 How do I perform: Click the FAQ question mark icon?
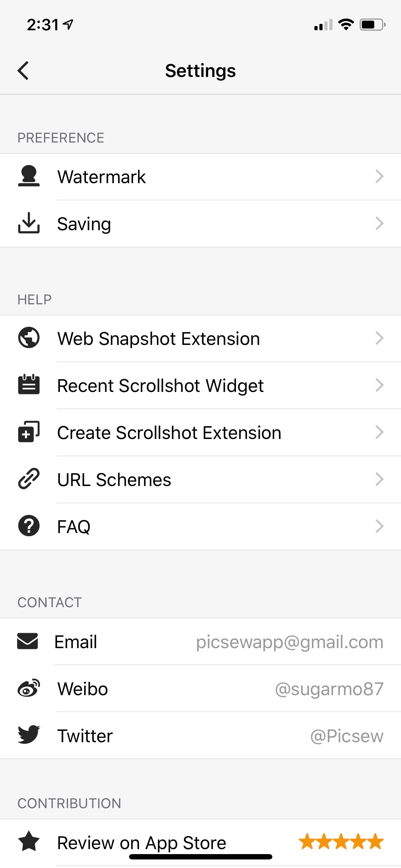coord(29,526)
